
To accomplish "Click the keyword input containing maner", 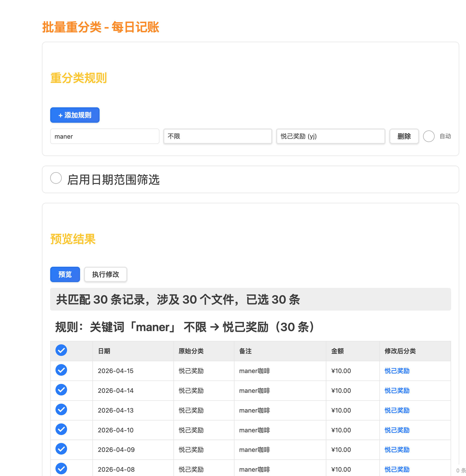I will pos(104,136).
